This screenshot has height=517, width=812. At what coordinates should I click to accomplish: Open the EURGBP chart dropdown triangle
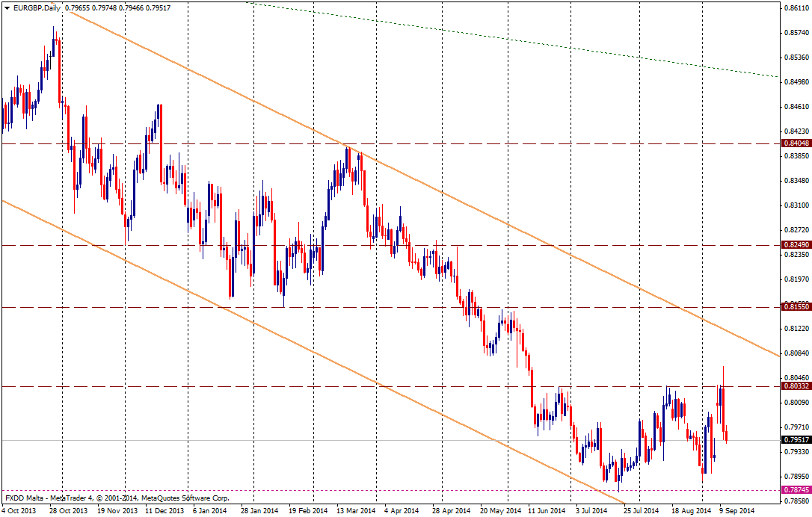click(x=6, y=7)
